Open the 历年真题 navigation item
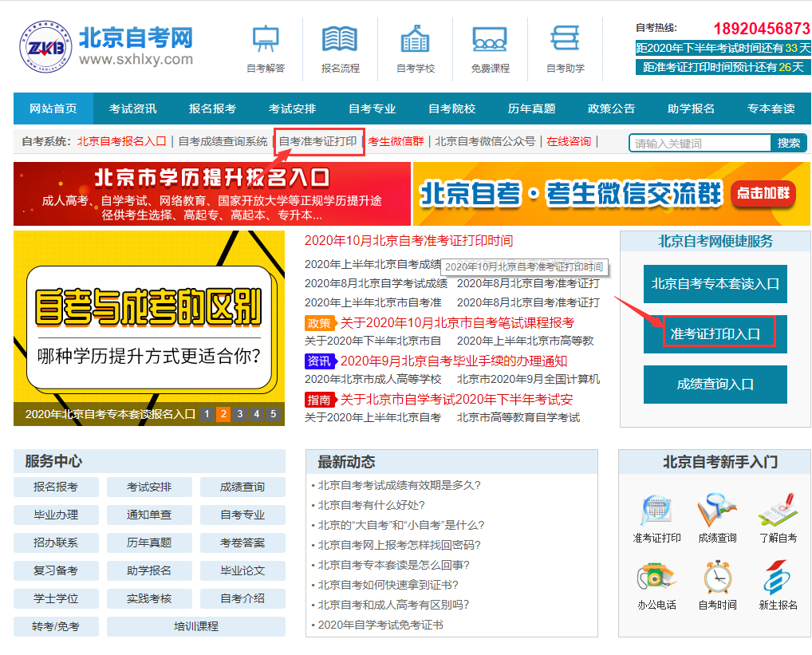 click(x=531, y=109)
